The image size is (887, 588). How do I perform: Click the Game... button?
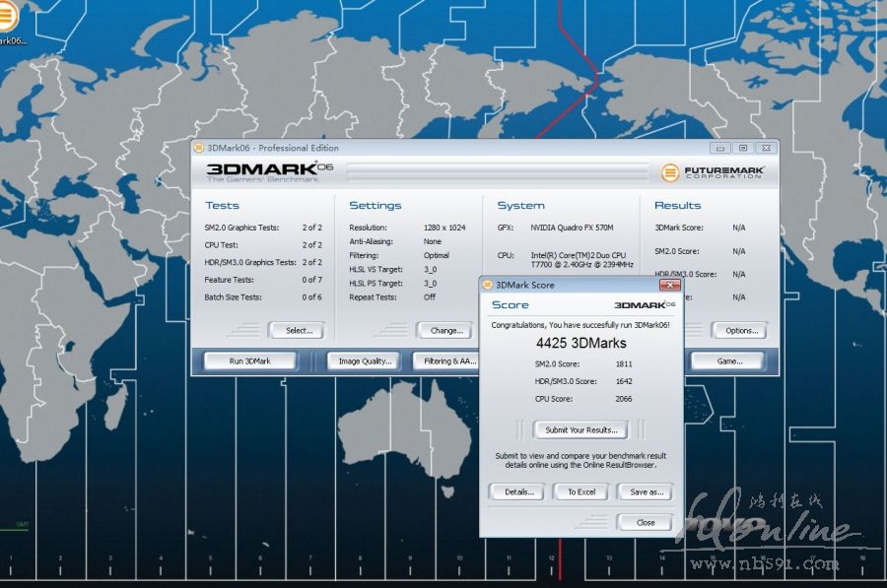pos(730,360)
